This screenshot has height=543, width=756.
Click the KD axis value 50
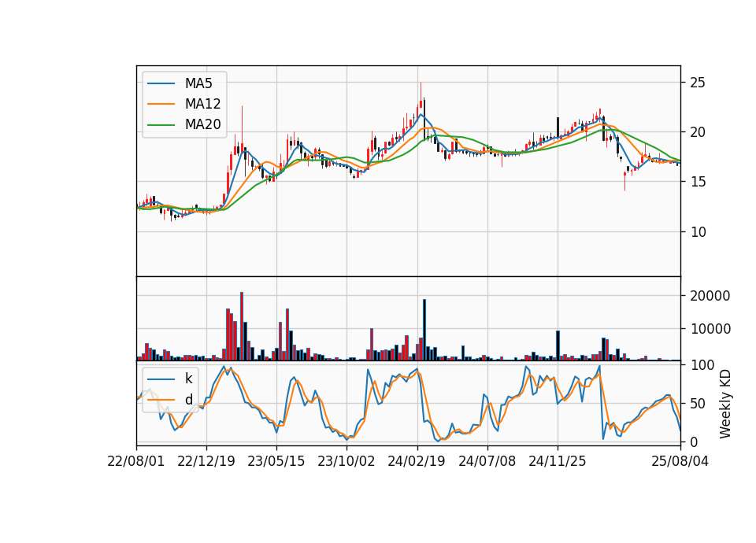click(x=698, y=404)
